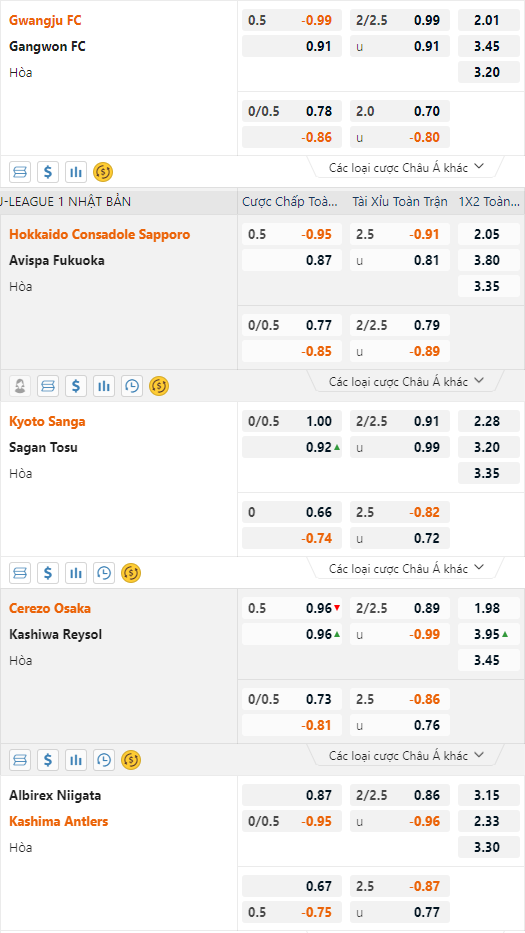Click the Kashima Antlers team name
525x933 pixels.
tap(58, 821)
